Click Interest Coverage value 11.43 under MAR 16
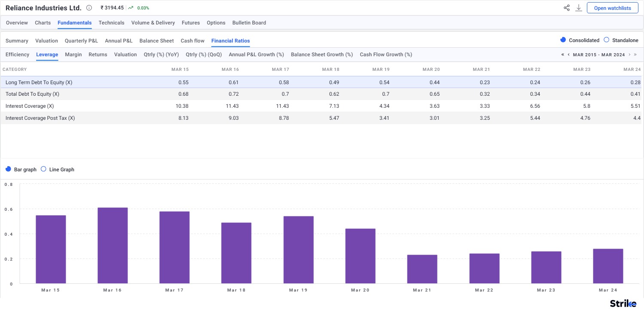The width and height of the screenshot is (644, 313). pos(232,106)
